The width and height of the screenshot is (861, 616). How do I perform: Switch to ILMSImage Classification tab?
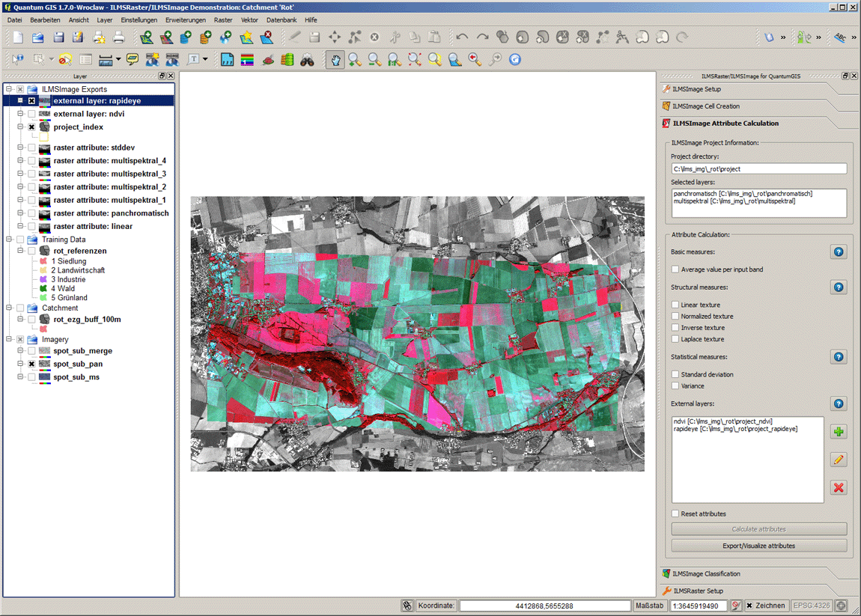[x=706, y=574]
